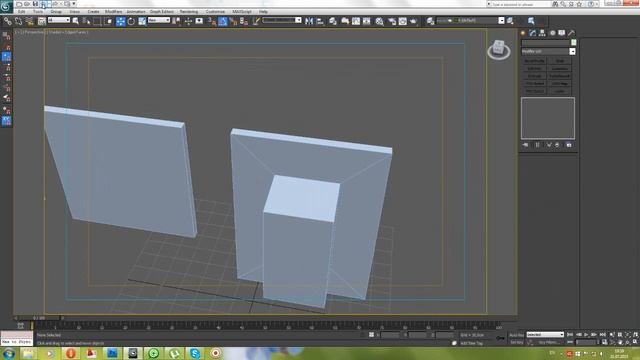Image resolution: width=640 pixels, height=360 pixels.
Task: Open the selection filter dropdown
Action: 59,20
